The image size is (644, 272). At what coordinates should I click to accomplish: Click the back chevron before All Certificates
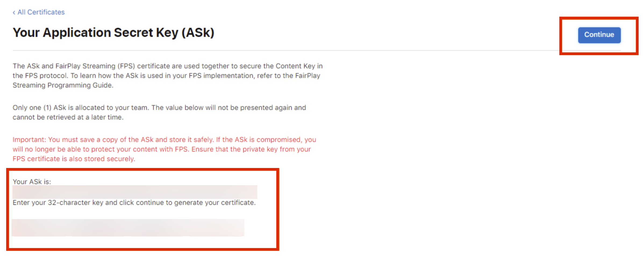point(14,12)
